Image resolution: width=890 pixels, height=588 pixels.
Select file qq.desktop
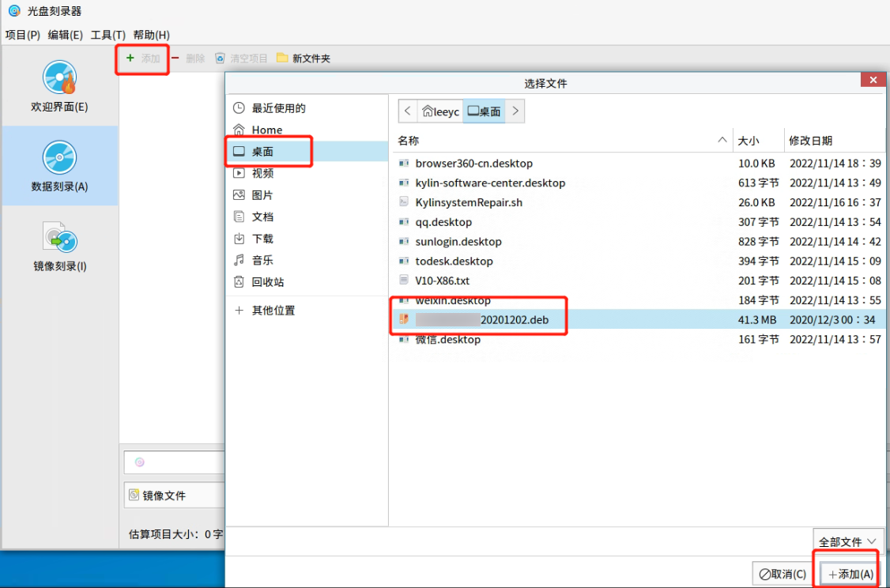pos(639,222)
